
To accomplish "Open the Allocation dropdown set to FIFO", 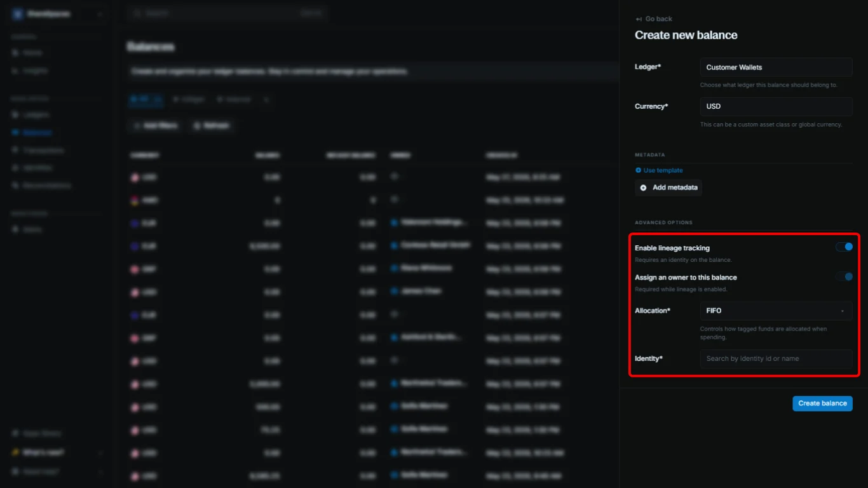I will 776,311.
